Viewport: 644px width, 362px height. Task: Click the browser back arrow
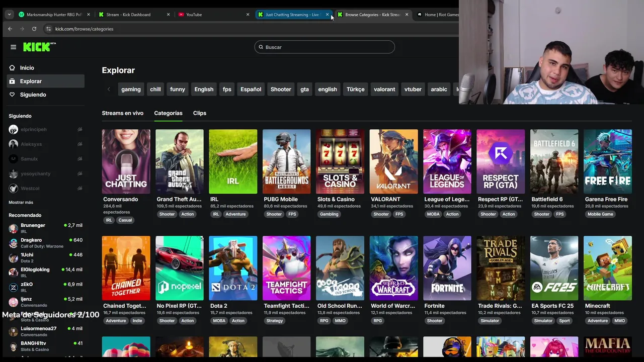point(10,29)
